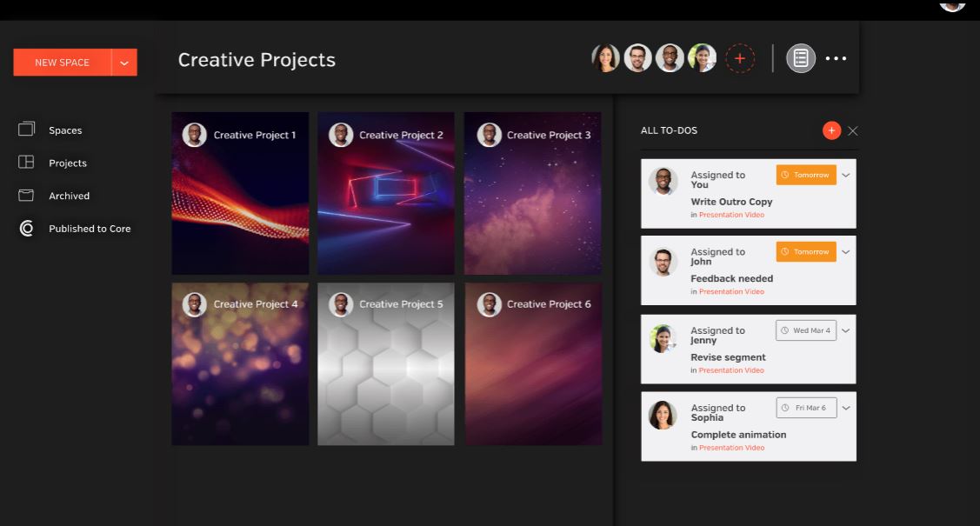980x526 pixels.
Task: Click the Revise segment task title
Action: click(728, 357)
